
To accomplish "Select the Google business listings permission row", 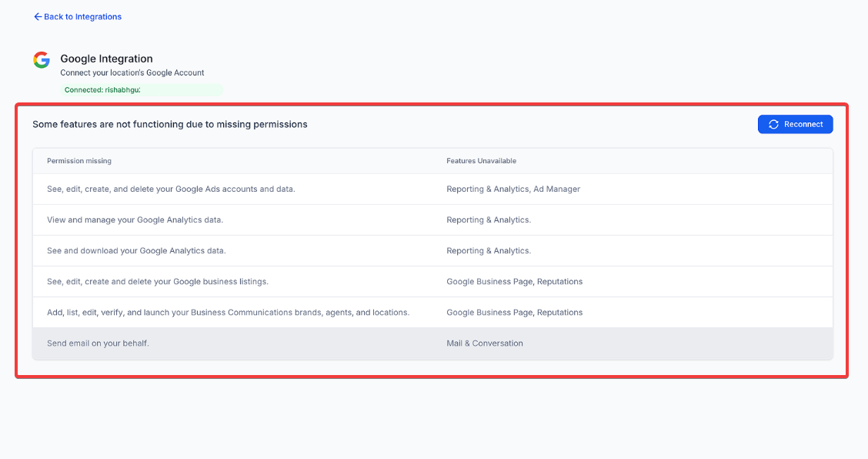I will point(158,282).
